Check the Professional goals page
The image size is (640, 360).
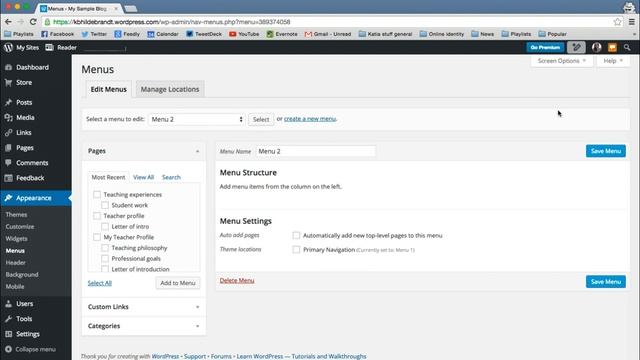[105, 258]
